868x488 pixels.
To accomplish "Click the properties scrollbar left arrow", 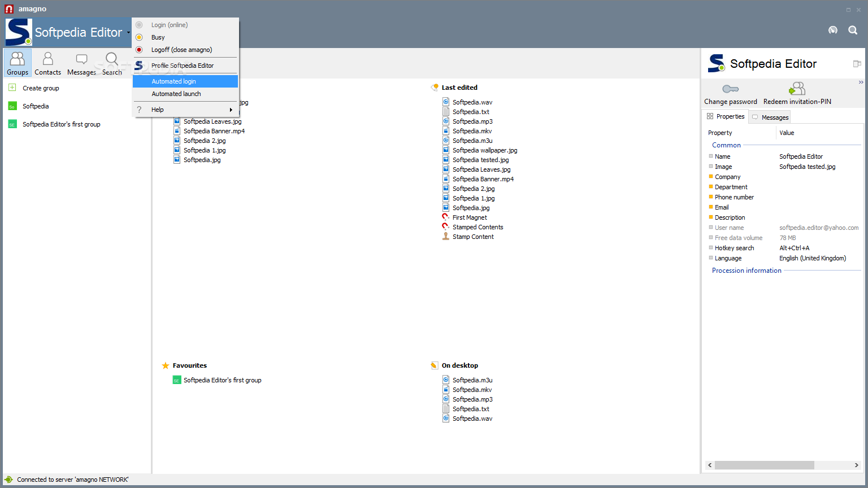I will (x=710, y=465).
